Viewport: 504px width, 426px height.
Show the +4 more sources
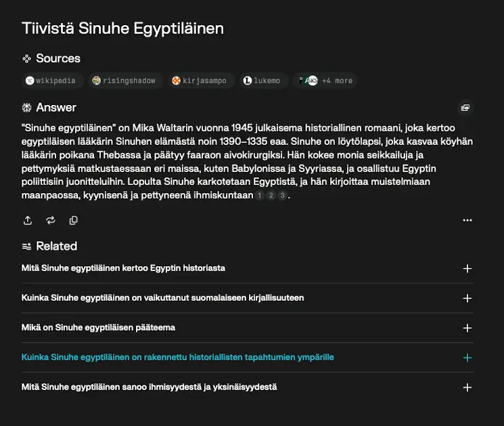[325, 81]
